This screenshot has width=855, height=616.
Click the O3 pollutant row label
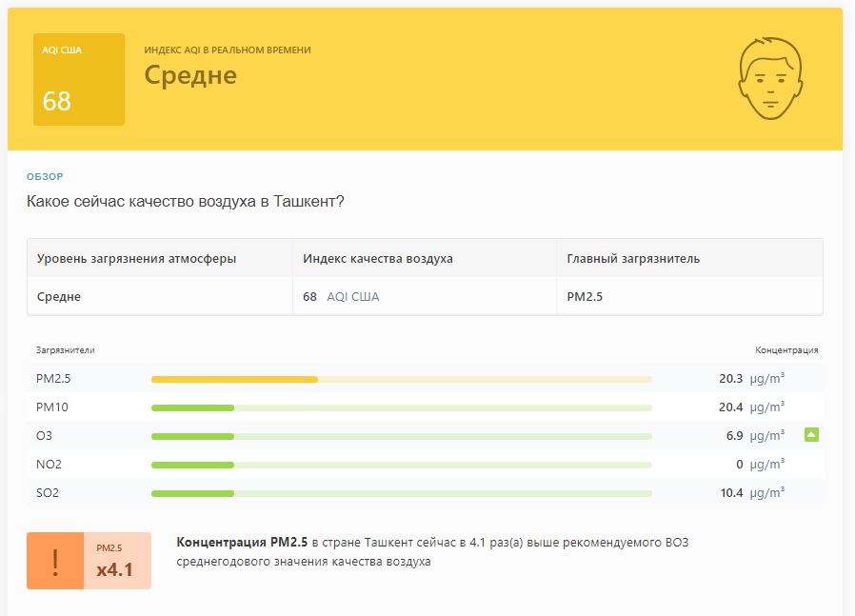(44, 435)
